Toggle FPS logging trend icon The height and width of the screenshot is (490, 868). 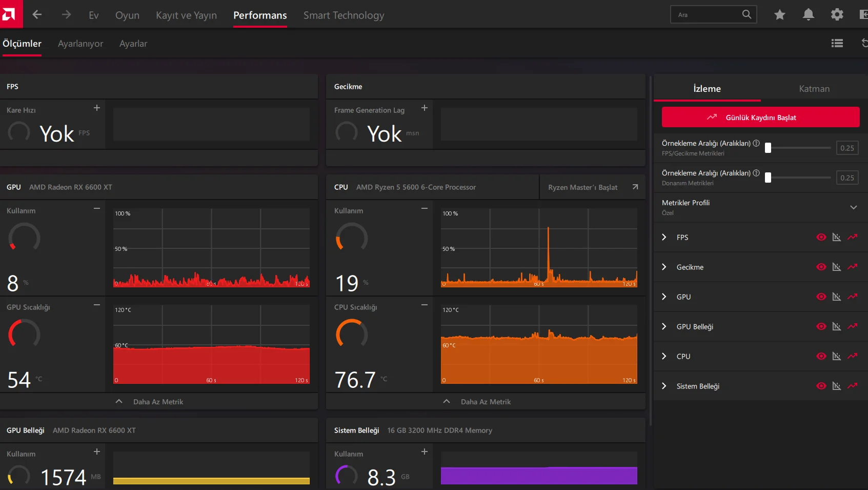(853, 237)
